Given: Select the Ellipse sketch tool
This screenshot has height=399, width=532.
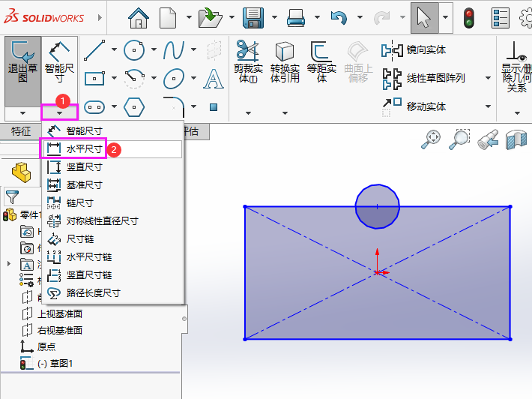Looking at the screenshot, I should [x=174, y=79].
